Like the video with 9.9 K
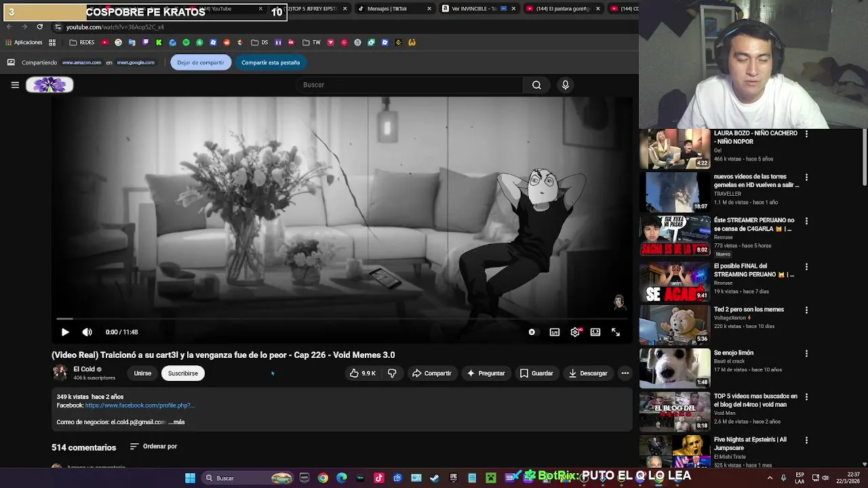This screenshot has height=488, width=868. (x=362, y=373)
